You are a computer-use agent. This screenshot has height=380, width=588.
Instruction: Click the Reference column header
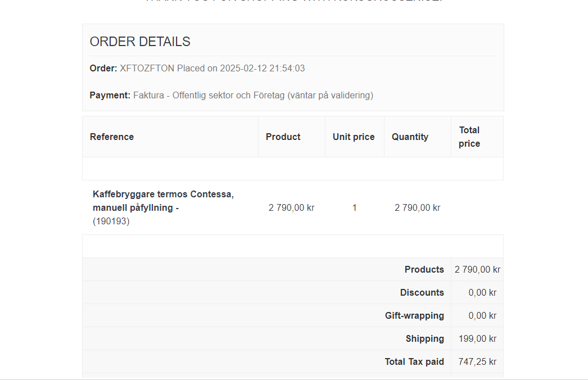point(112,137)
